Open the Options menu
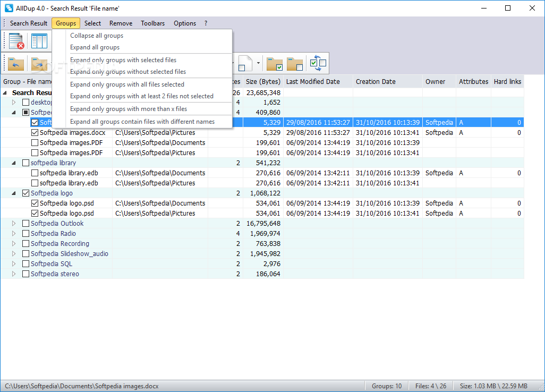The image size is (545, 392). click(x=184, y=23)
